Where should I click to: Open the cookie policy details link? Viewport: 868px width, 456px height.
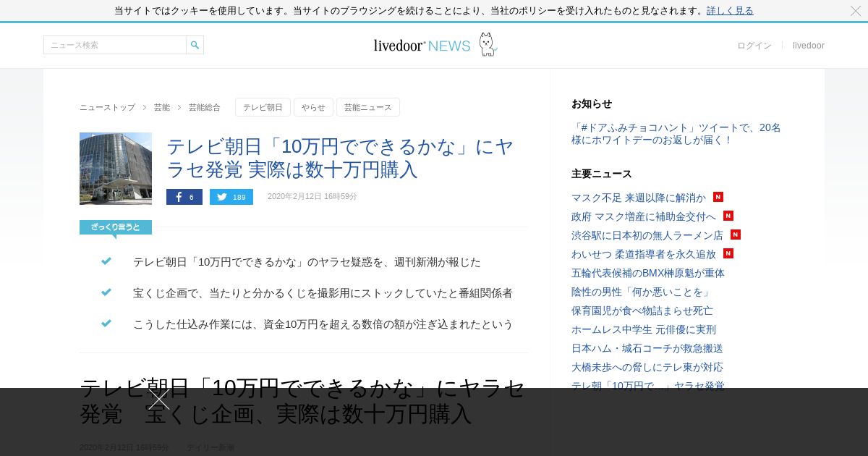tap(730, 11)
